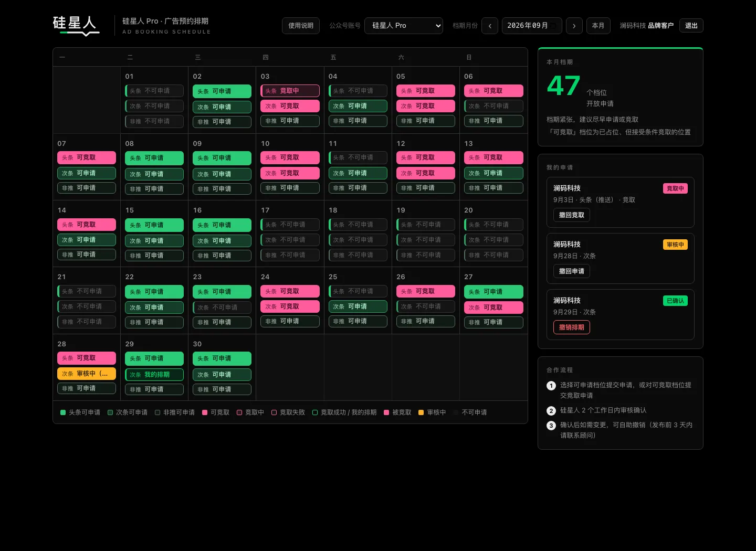Select the 15 头条 可申请 slot
Screen dimensions: 756x551
(154, 225)
